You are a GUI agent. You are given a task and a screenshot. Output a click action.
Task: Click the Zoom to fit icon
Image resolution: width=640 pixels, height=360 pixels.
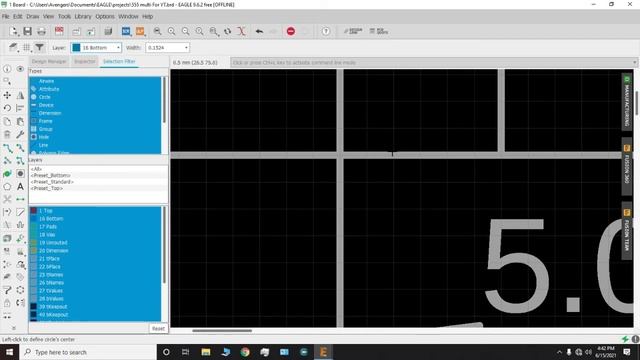pos(158,31)
